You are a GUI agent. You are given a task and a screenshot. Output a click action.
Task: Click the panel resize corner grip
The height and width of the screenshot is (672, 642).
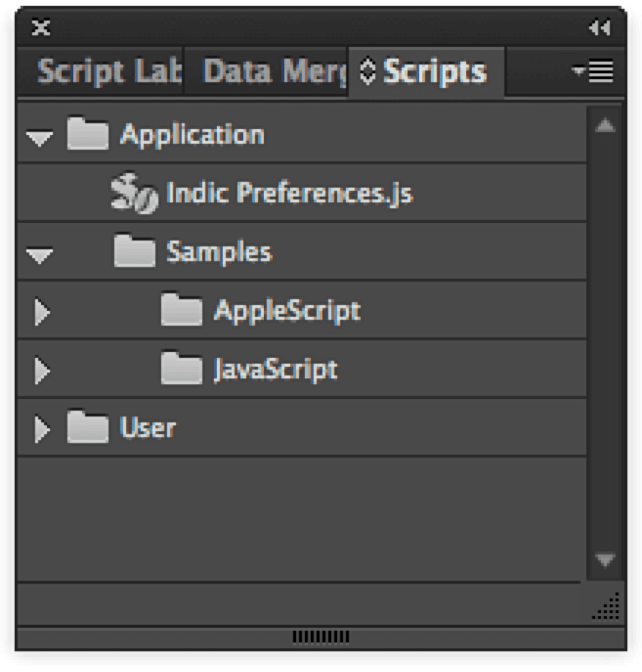pos(607,606)
